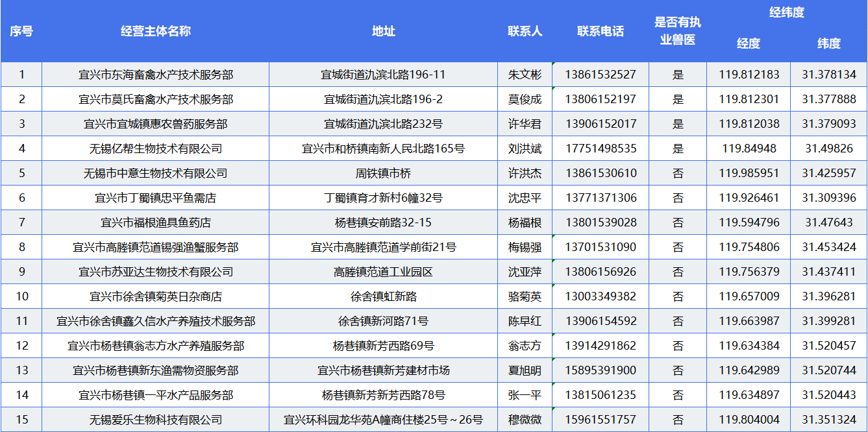Select contact name 许华君
This screenshot has width=868, height=432.
(x=525, y=124)
